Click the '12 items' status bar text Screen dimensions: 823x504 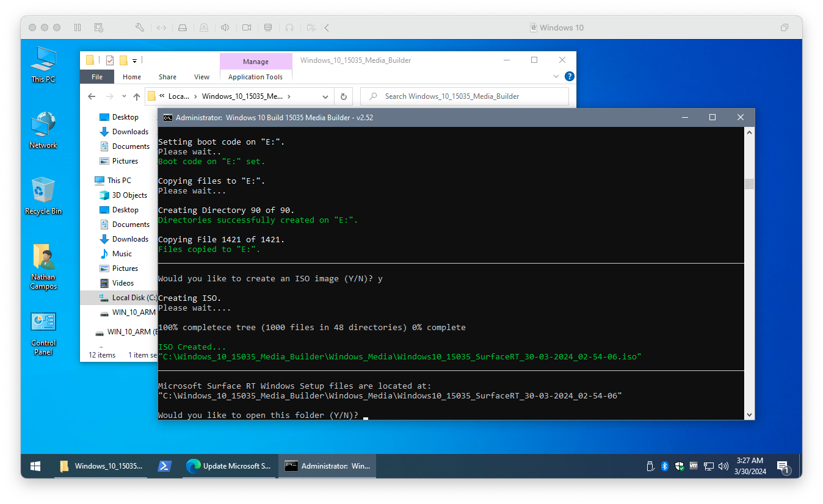(x=102, y=355)
